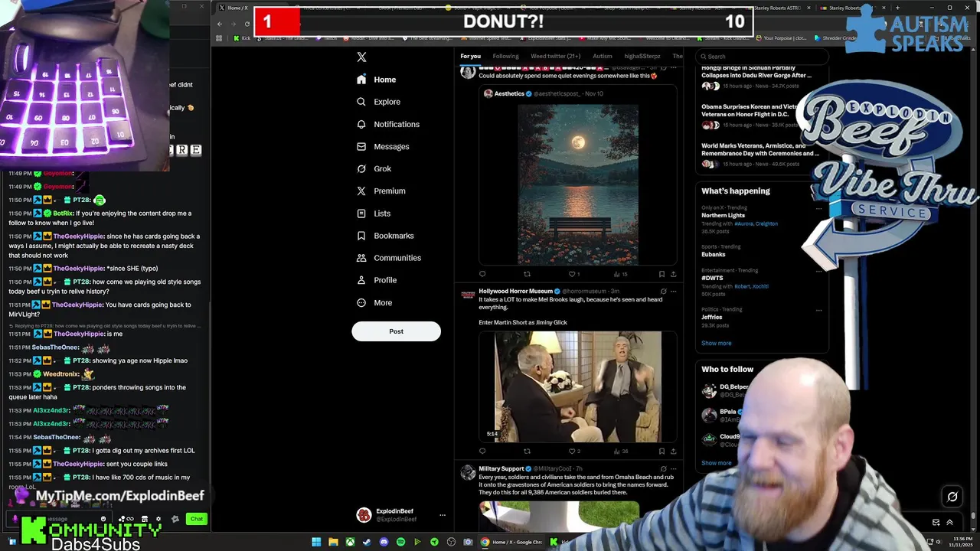
Task: Open Bookmarks in X sidebar
Action: pyautogui.click(x=385, y=236)
